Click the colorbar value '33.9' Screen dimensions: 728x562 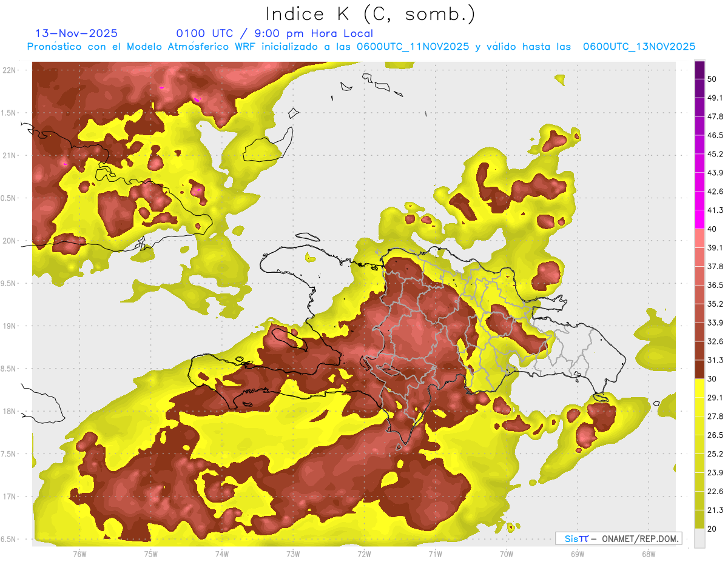(716, 323)
